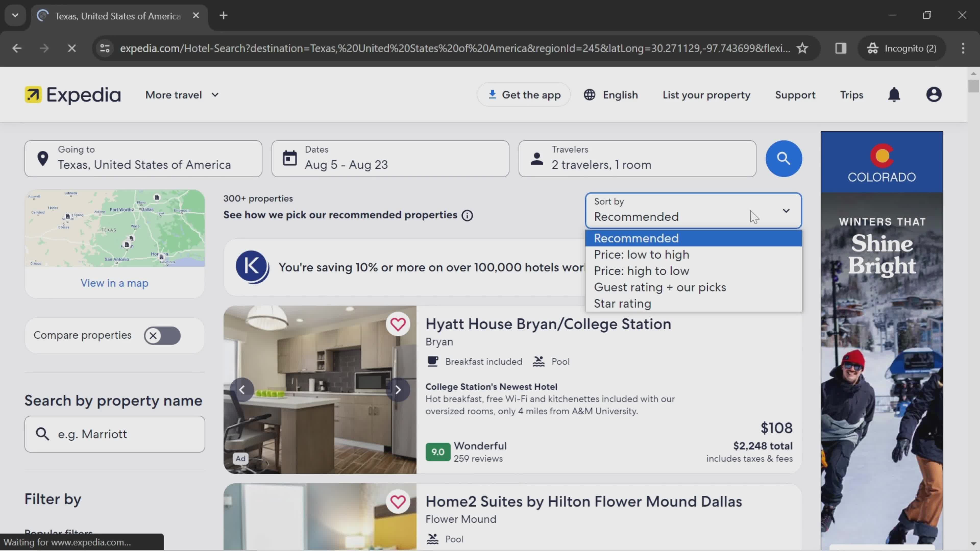Show previous photo of Hyatt House

point(242,390)
